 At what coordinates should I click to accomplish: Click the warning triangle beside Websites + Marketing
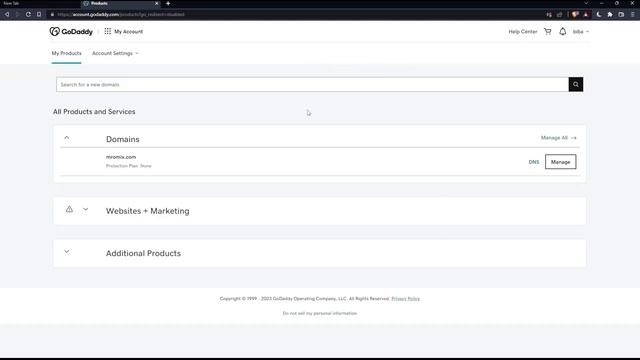[x=69, y=209]
